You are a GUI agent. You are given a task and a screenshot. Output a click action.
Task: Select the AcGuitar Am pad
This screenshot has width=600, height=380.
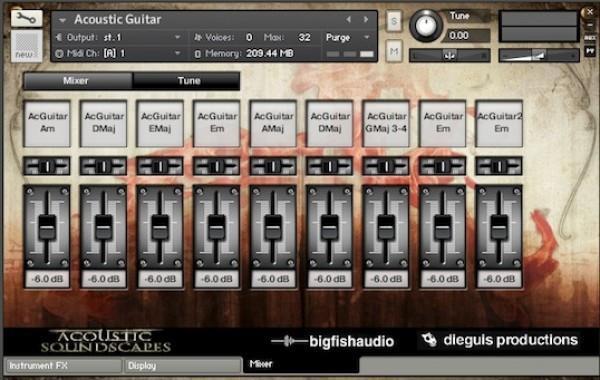(47, 123)
